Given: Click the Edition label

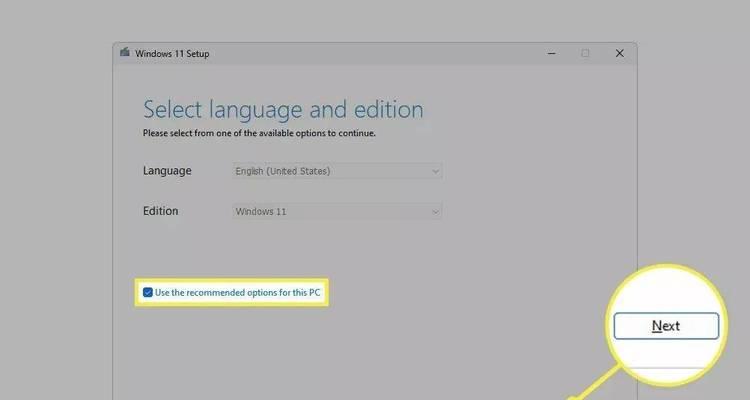Looking at the screenshot, I should (x=160, y=211).
